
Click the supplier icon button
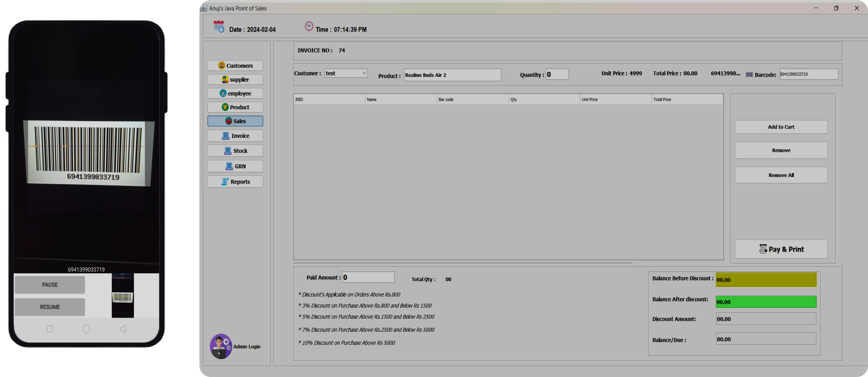(x=225, y=79)
